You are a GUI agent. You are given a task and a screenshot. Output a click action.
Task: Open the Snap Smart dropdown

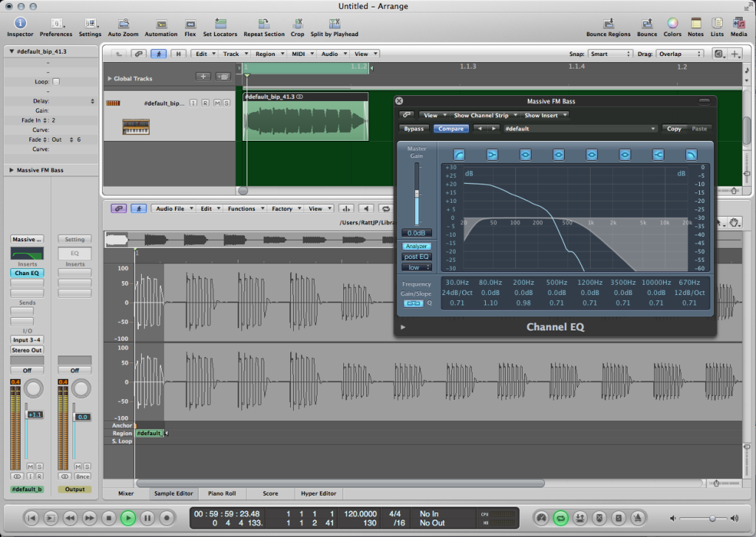pyautogui.click(x=609, y=54)
